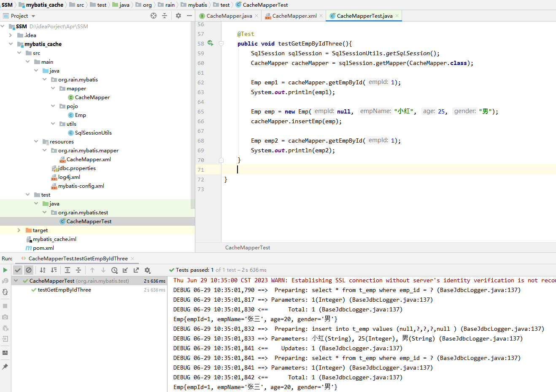556x392 pixels.
Task: Collapse the src folder
Action: point(19,53)
